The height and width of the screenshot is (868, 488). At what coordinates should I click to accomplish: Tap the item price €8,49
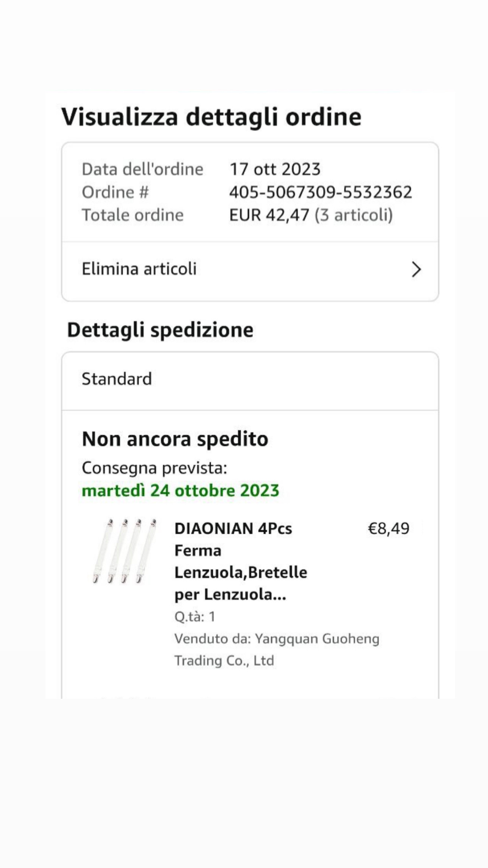pos(389,528)
